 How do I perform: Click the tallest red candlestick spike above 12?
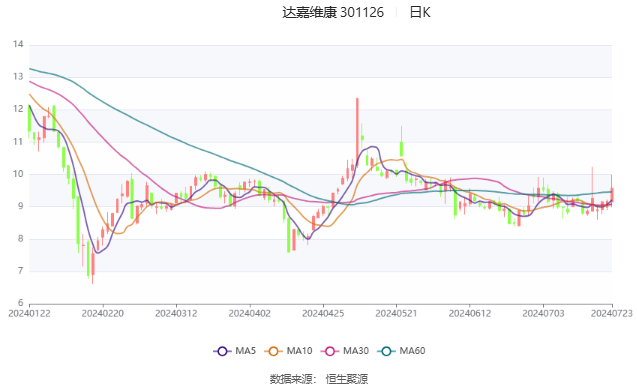[358, 132]
